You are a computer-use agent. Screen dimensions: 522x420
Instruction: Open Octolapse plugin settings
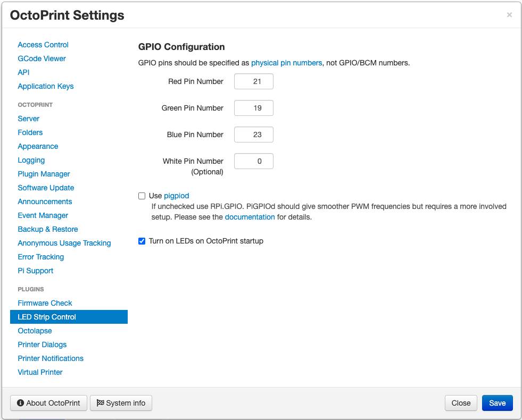pyautogui.click(x=35, y=331)
